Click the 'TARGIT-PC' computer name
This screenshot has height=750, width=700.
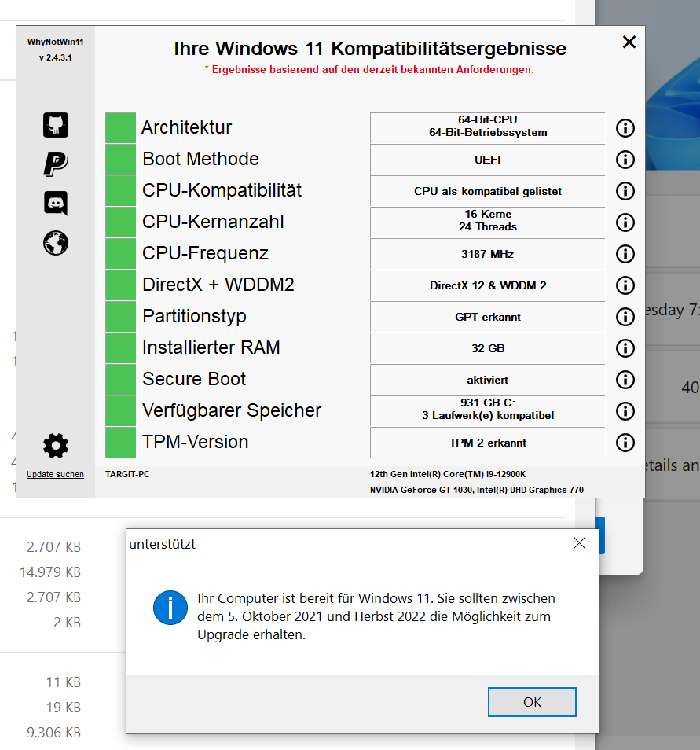127,474
